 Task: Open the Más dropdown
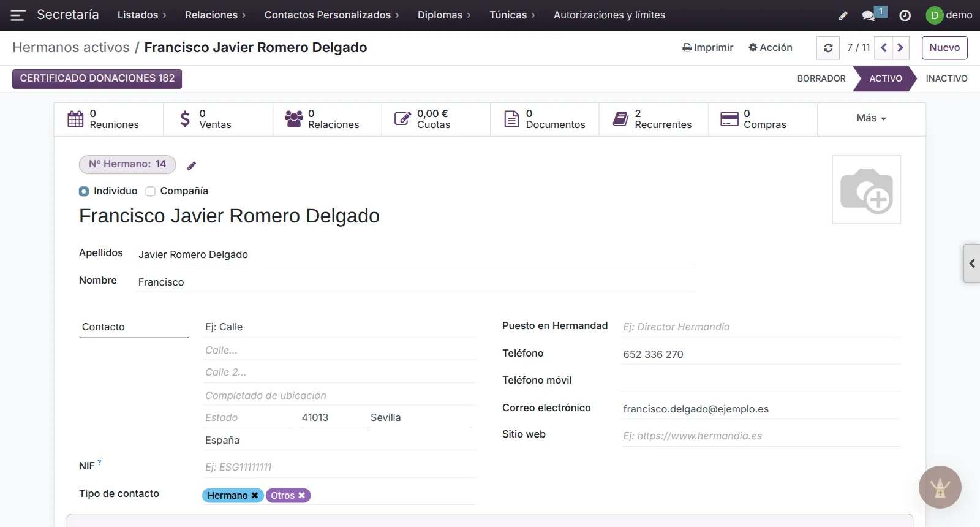pyautogui.click(x=872, y=118)
